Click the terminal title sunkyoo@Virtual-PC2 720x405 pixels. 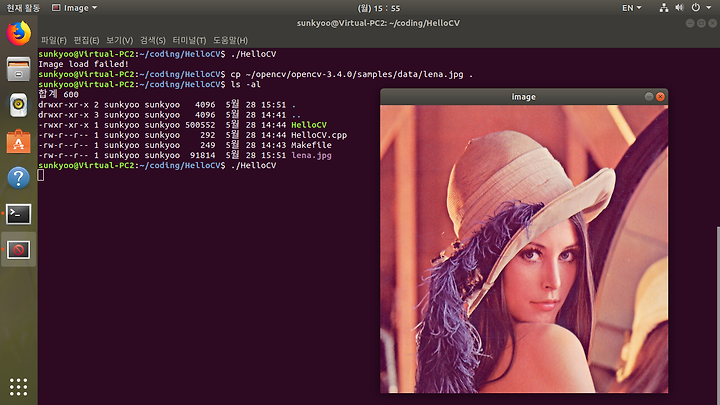coord(378,23)
